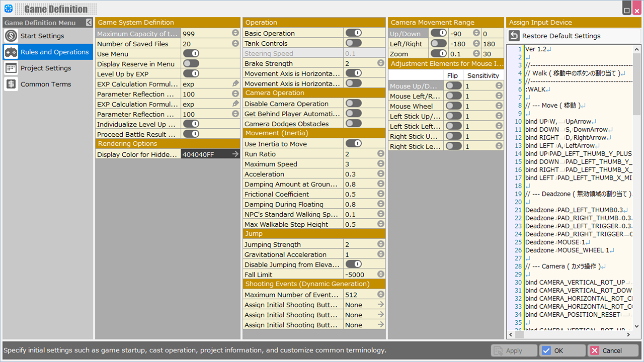This screenshot has width=644, height=362.
Task: Click the Cancel button
Action: [613, 350]
